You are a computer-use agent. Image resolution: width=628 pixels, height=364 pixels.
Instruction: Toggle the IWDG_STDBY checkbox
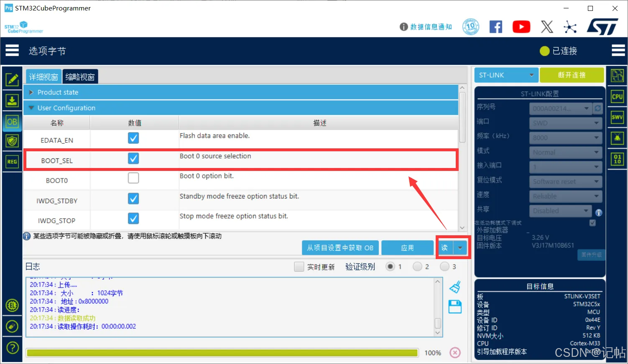[133, 199]
